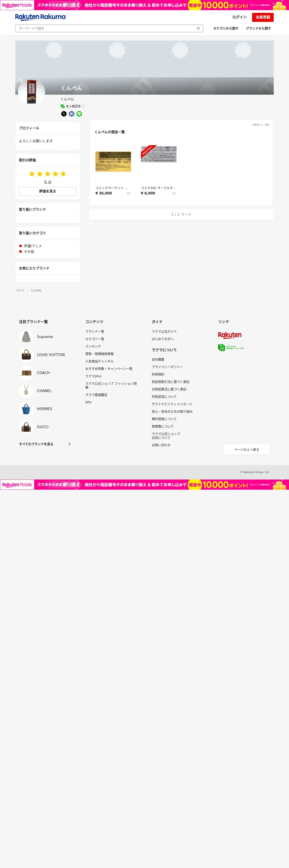The height and width of the screenshot is (868, 289).
Task: Click the COACH wallet icon
Action: click(26, 373)
